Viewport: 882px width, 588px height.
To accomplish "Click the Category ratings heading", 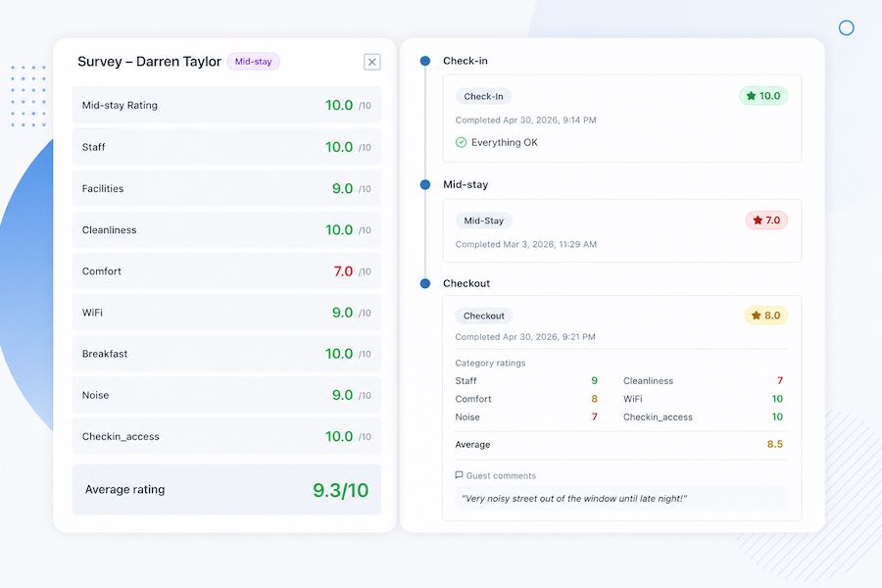I will pyautogui.click(x=490, y=363).
